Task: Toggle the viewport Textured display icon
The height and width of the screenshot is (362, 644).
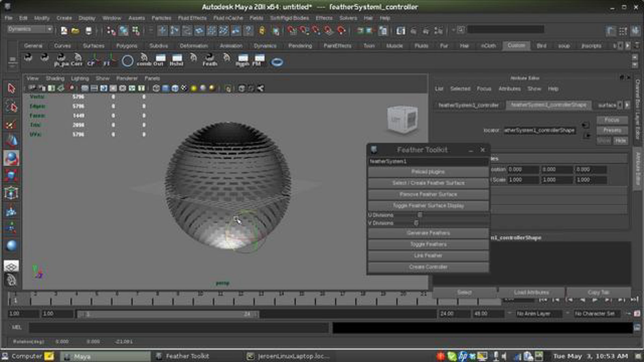Action: tap(184, 88)
